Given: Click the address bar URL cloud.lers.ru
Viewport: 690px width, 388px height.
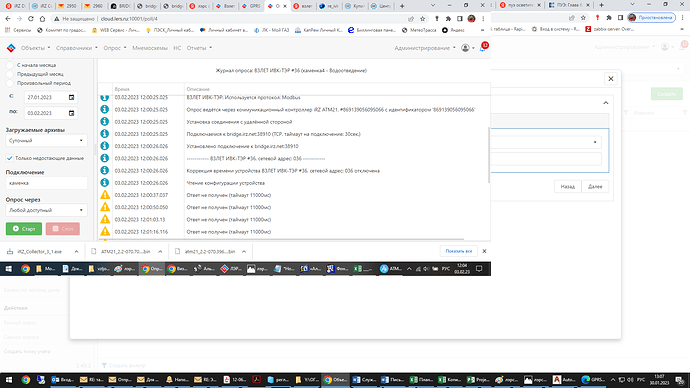Looking at the screenshot, I should coord(128,19).
